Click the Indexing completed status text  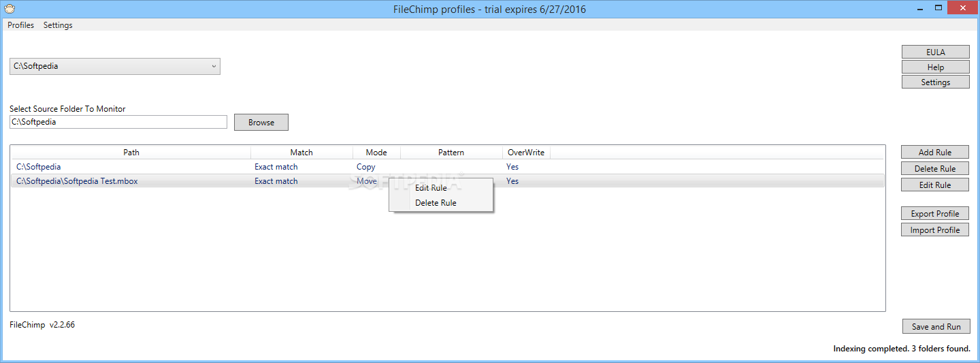pyautogui.click(x=902, y=349)
